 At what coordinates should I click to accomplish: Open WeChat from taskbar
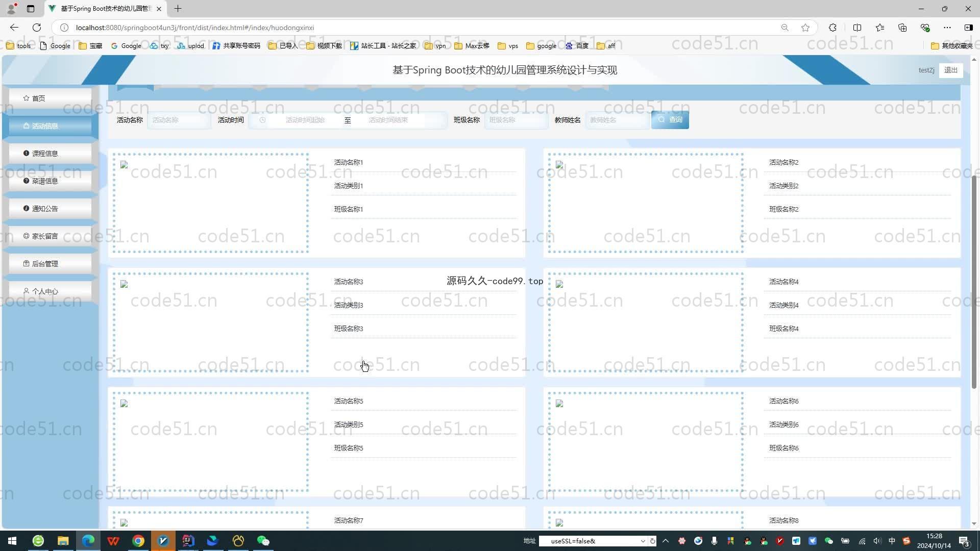point(263,541)
